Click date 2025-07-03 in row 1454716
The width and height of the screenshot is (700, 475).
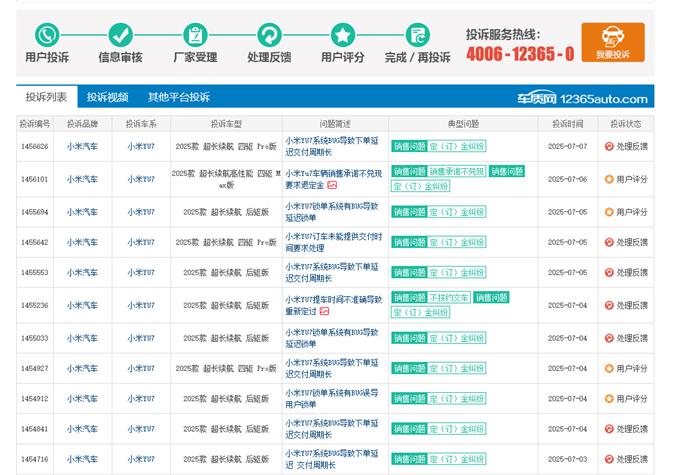coord(567,459)
